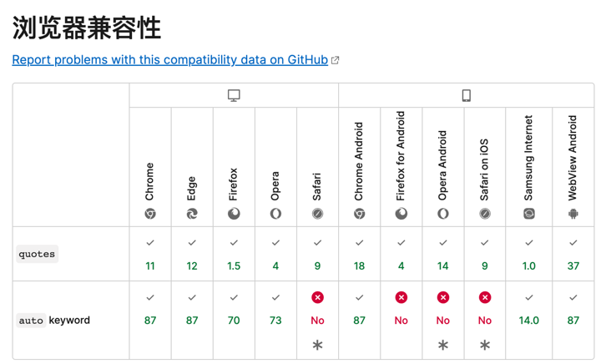Click the external link icon beside GitHub

pyautogui.click(x=336, y=60)
